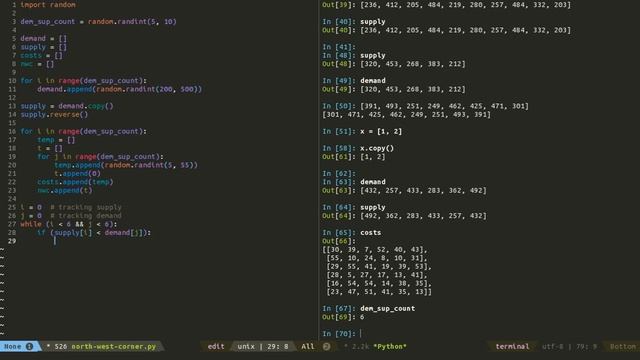Click the In [49]: demand input line
This screenshot has height=360, width=640.
353,81
